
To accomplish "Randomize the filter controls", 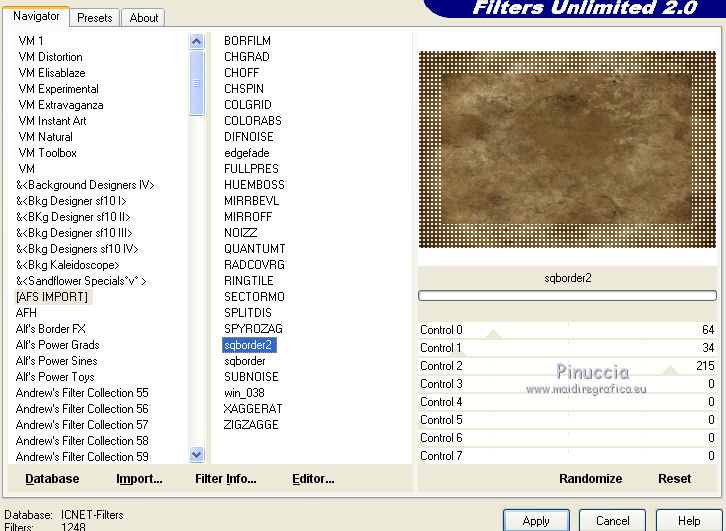I will 590,479.
